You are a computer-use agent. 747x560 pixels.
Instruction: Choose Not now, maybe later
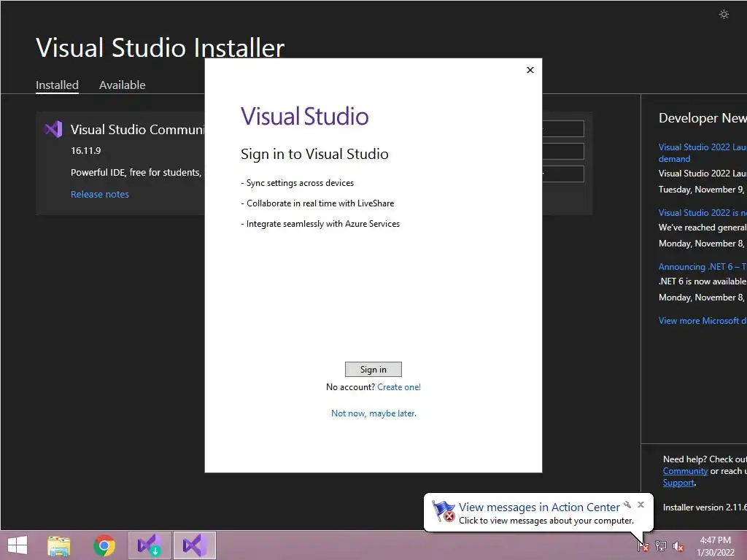[x=373, y=413]
